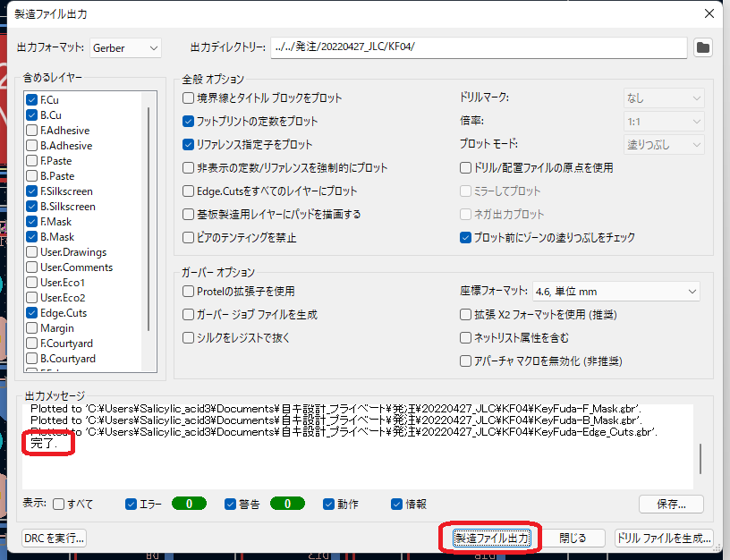Enable Protelの拡張子を使用
The height and width of the screenshot is (560, 730).
point(188,292)
